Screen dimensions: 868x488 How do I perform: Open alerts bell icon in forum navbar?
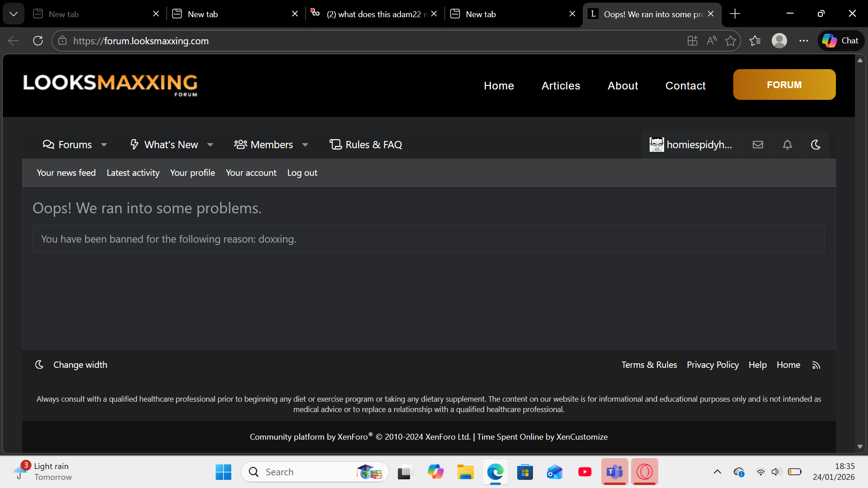coord(787,145)
